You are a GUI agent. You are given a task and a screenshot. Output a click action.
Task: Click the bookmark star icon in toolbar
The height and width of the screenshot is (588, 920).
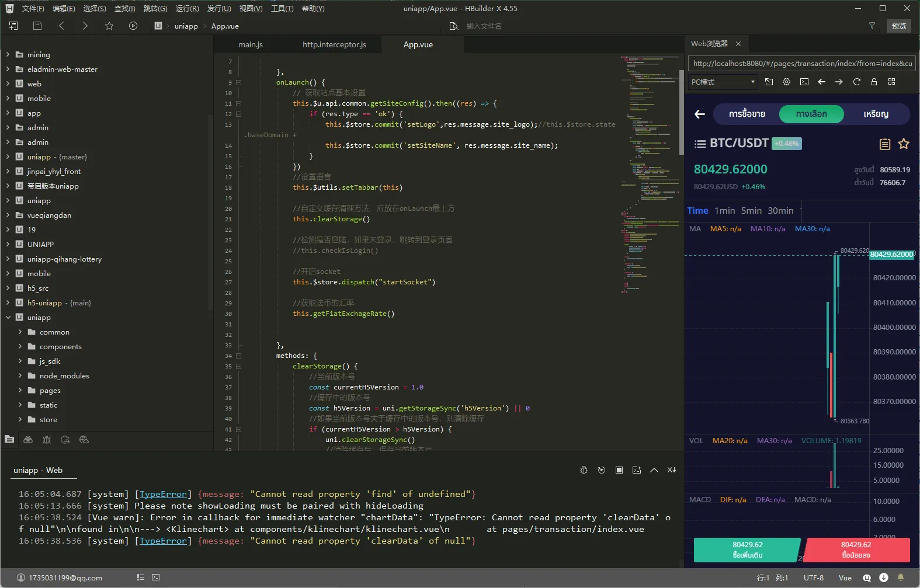109,26
